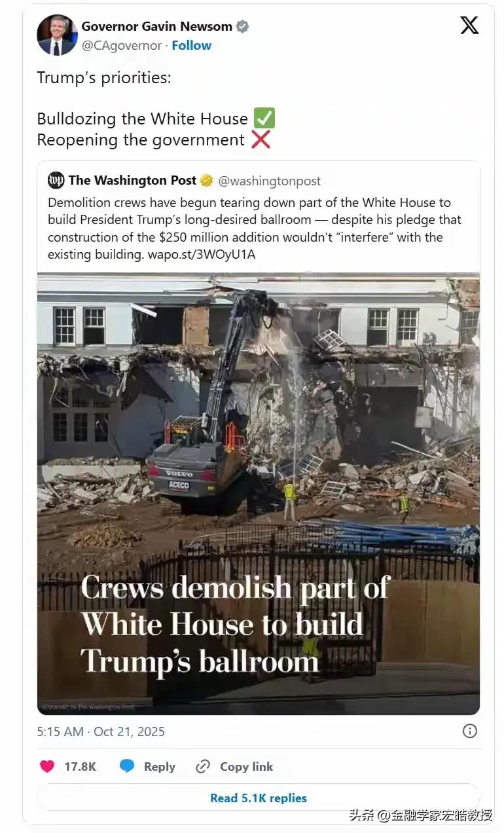Click the @washingtonpost handle

point(270,181)
